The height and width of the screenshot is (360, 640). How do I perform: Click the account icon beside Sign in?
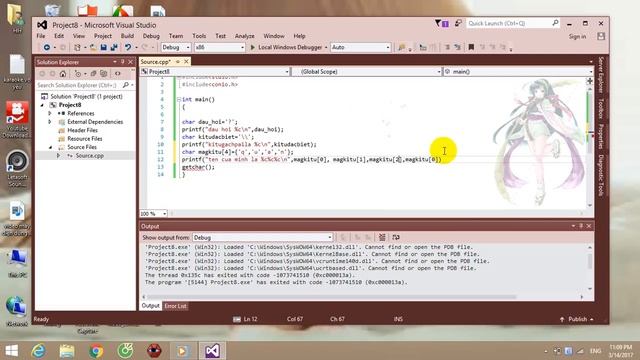[601, 36]
